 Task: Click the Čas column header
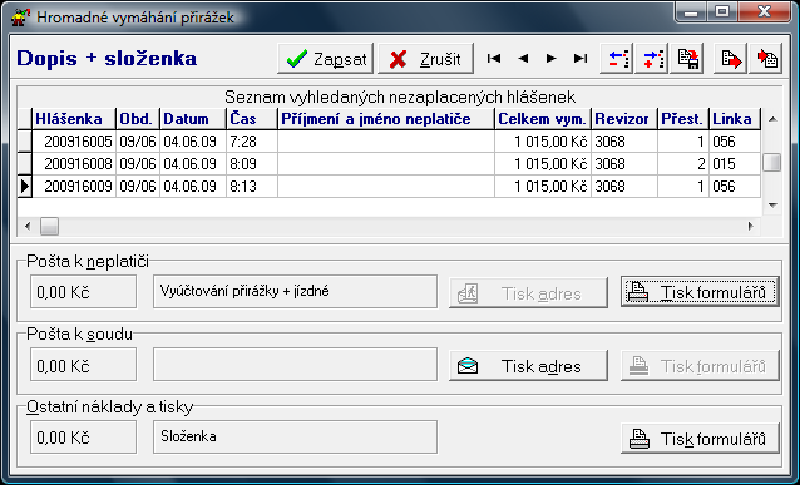point(252,119)
